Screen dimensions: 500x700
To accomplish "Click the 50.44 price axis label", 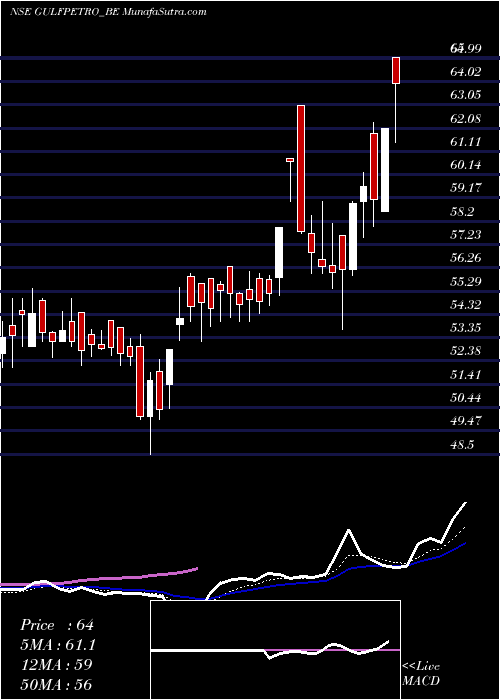I will pos(466,397).
